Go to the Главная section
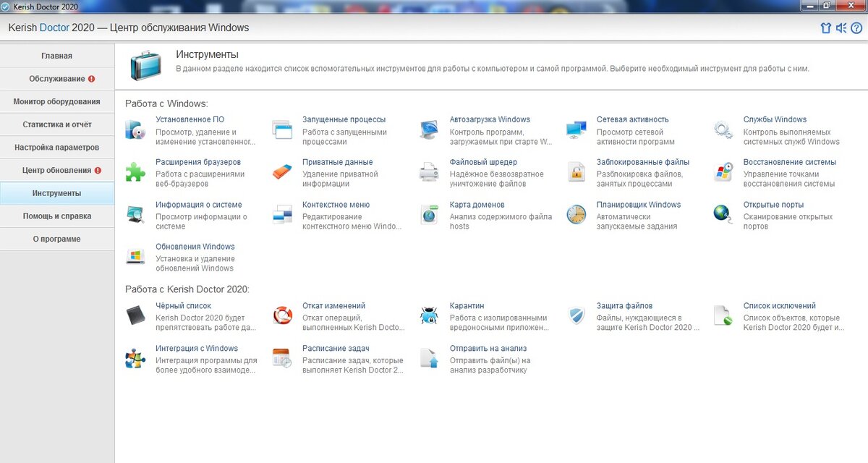Viewport: 868px width, 463px height. [57, 56]
